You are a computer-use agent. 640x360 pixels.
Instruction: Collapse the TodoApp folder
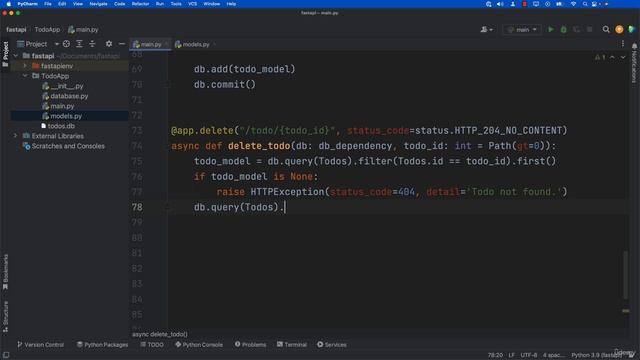click(x=25, y=76)
